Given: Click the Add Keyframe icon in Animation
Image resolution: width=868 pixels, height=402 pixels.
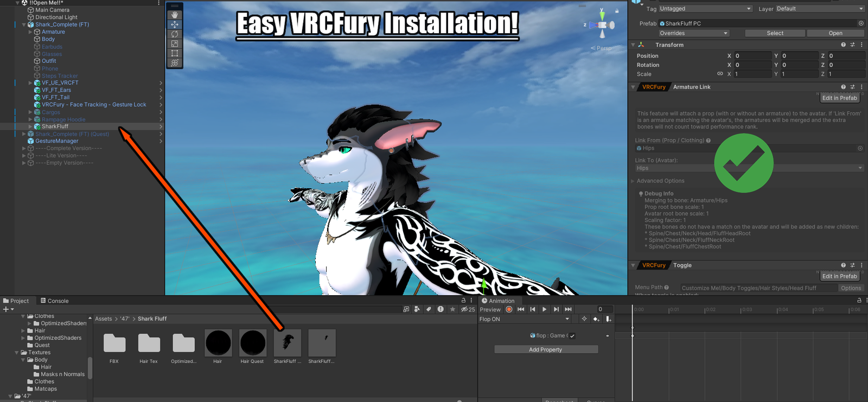Looking at the screenshot, I should (596, 319).
